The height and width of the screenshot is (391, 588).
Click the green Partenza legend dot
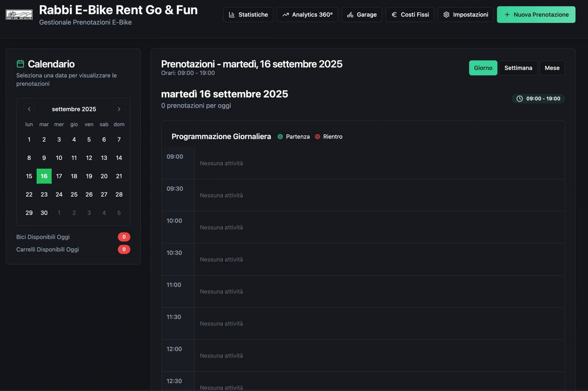point(280,137)
